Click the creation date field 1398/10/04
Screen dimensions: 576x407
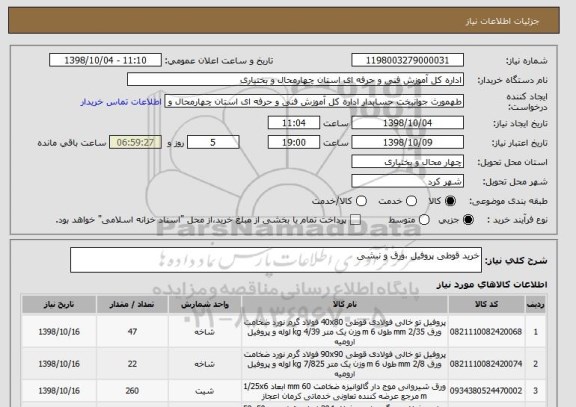407,123
